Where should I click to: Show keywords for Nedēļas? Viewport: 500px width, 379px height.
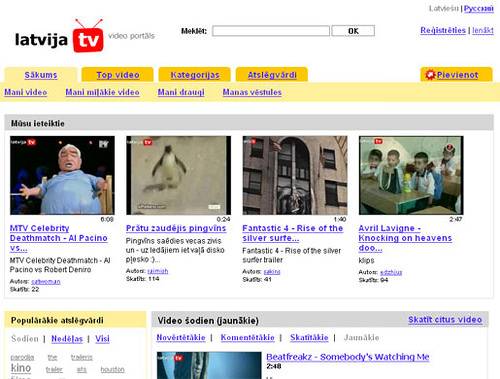[x=67, y=339]
